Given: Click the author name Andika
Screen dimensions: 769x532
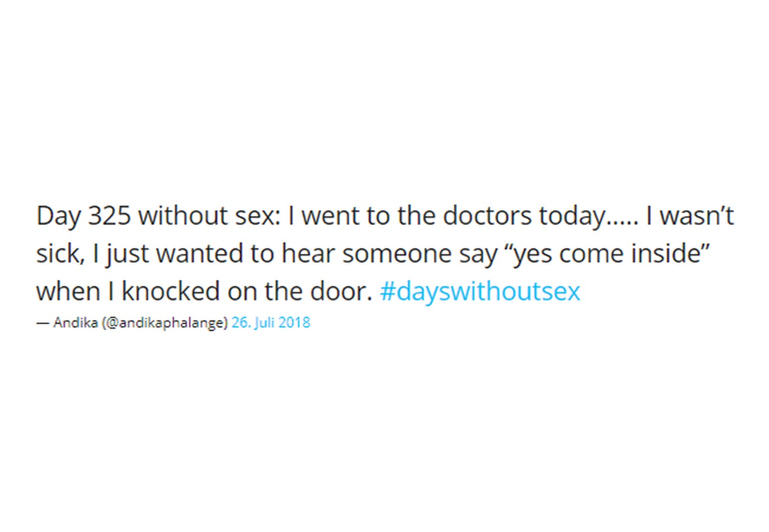Looking at the screenshot, I should pos(76,323).
